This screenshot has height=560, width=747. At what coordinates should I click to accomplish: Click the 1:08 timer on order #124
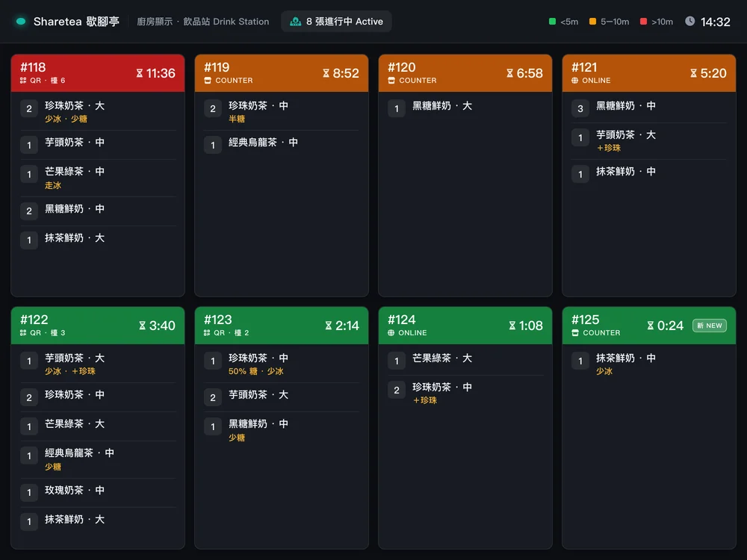[530, 326]
